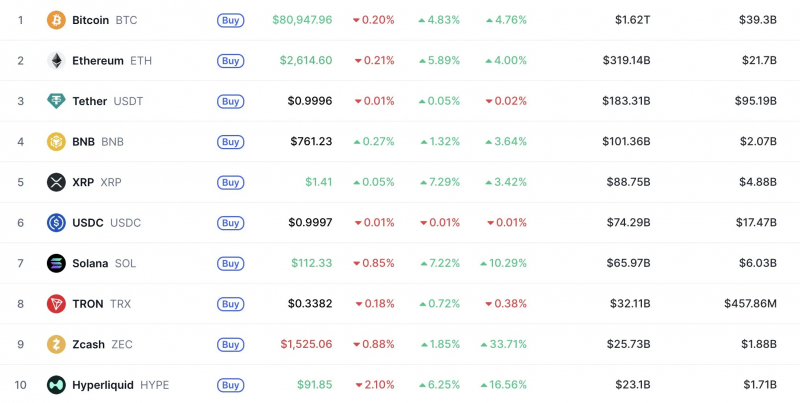The image size is (800, 403).
Task: Click the Zcash yellow logo icon
Action: pyautogui.click(x=56, y=344)
